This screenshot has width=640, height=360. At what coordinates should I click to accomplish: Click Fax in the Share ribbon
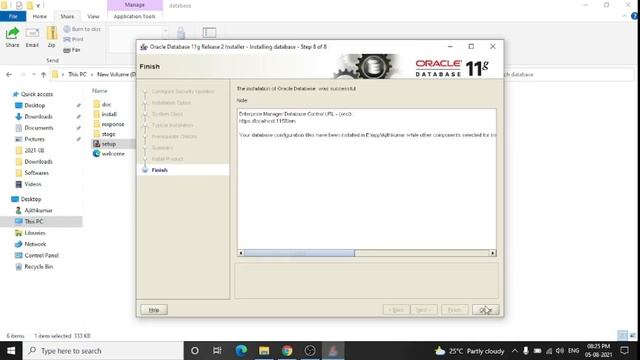pyautogui.click(x=72, y=50)
